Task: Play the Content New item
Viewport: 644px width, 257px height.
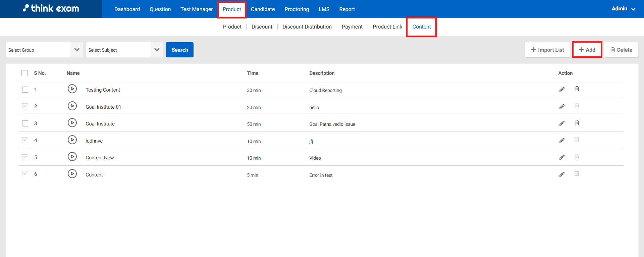Action: coord(72,157)
